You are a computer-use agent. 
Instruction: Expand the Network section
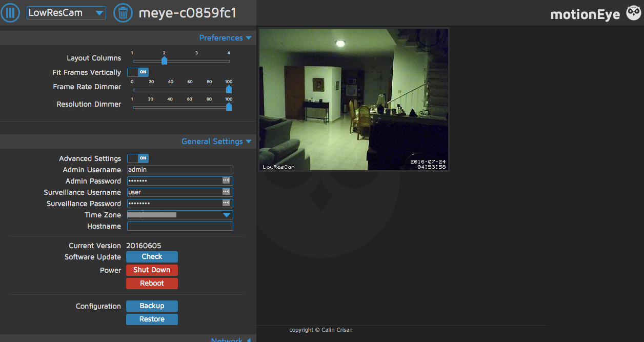point(230,340)
